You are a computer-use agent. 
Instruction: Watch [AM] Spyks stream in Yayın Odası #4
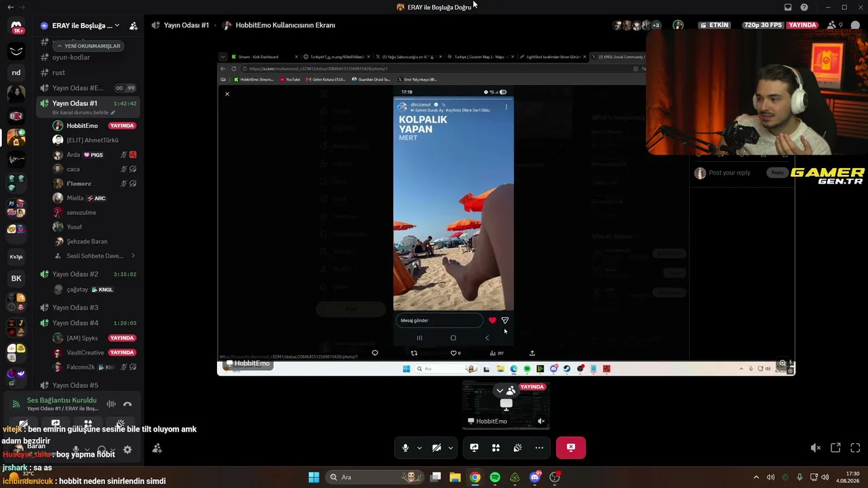(95, 338)
